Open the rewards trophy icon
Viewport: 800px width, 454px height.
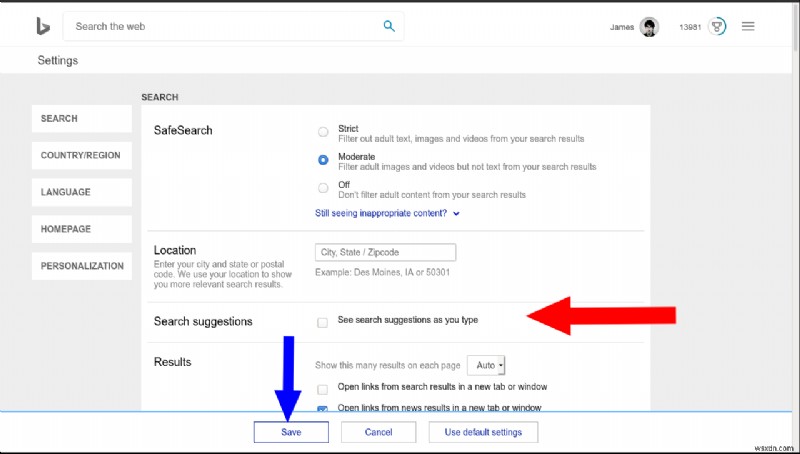coord(717,26)
